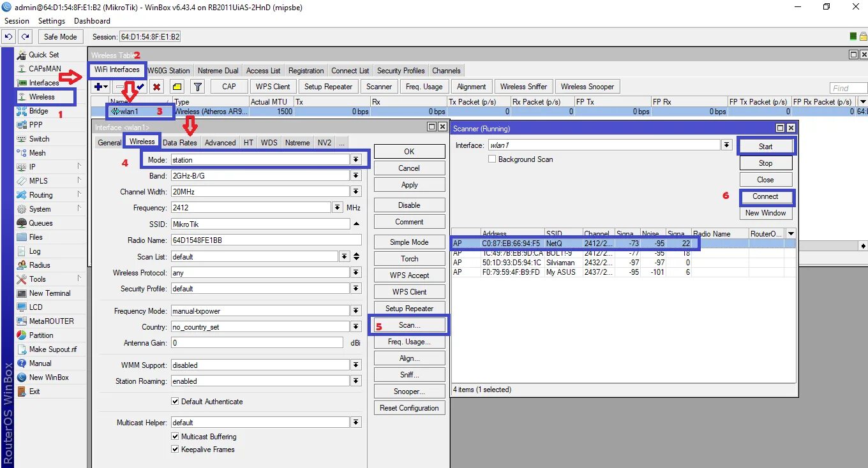The image size is (868, 468).
Task: Open the Session menu
Action: tap(17, 21)
